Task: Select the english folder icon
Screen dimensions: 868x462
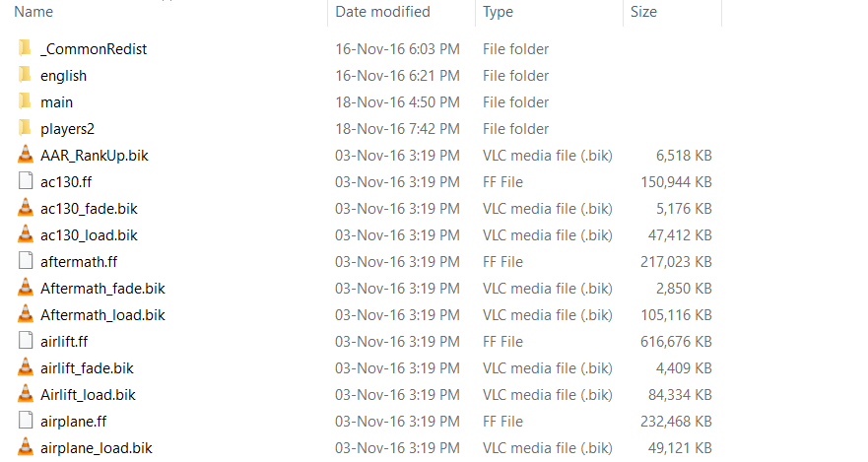Action: point(26,76)
